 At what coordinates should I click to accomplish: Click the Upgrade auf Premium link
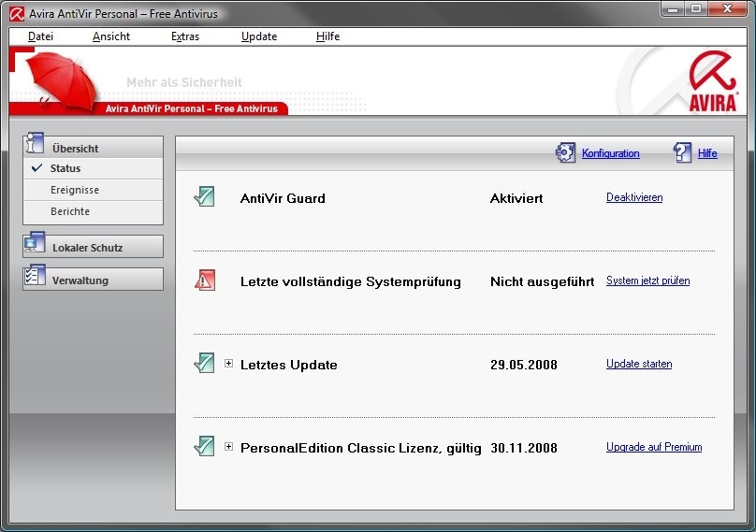pos(654,447)
